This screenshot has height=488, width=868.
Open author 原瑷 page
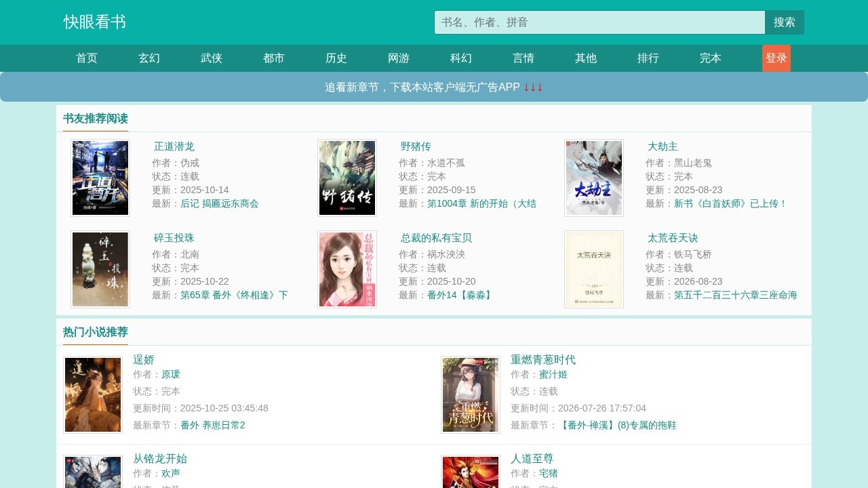[171, 374]
